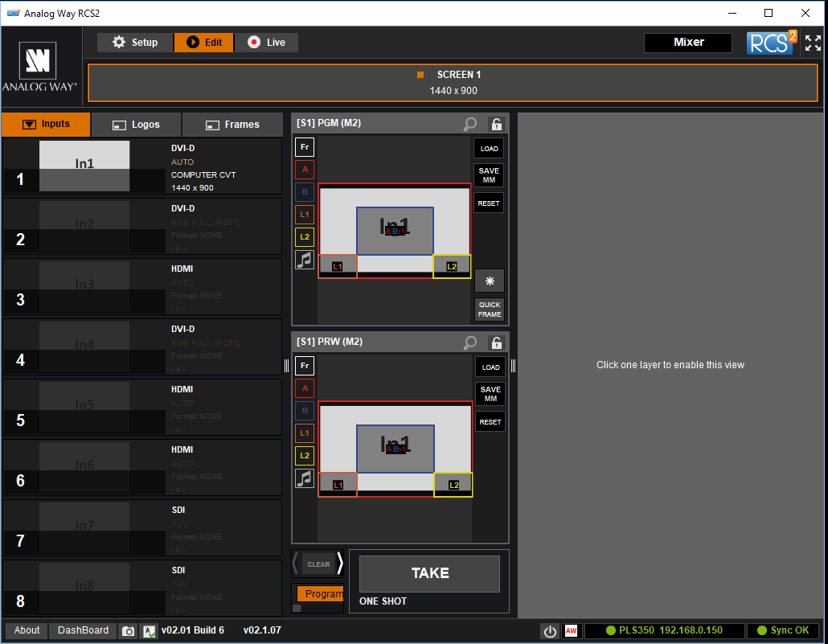Screen dimensions: 828x644
Task: Select the audio note icon in PGM
Action: 305,260
